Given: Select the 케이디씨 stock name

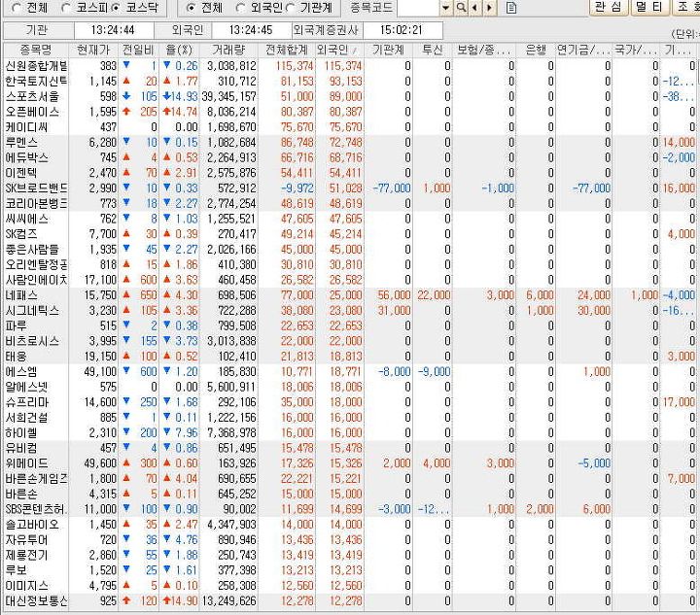Looking at the screenshot, I should pyautogui.click(x=26, y=127).
